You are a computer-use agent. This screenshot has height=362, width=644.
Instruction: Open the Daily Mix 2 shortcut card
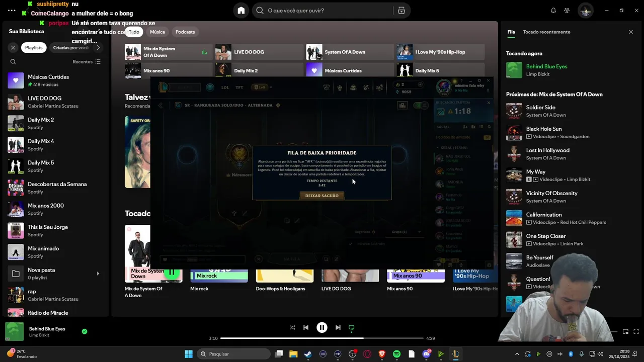pyautogui.click(x=259, y=71)
